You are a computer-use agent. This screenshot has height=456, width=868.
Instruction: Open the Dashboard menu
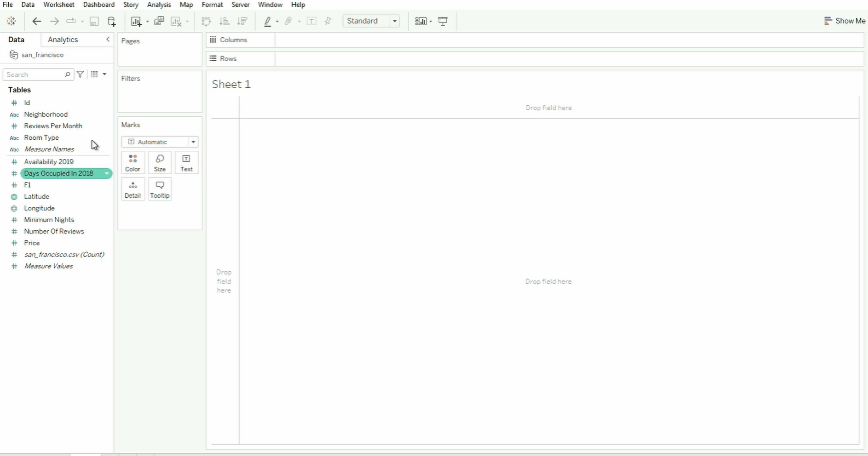point(99,5)
